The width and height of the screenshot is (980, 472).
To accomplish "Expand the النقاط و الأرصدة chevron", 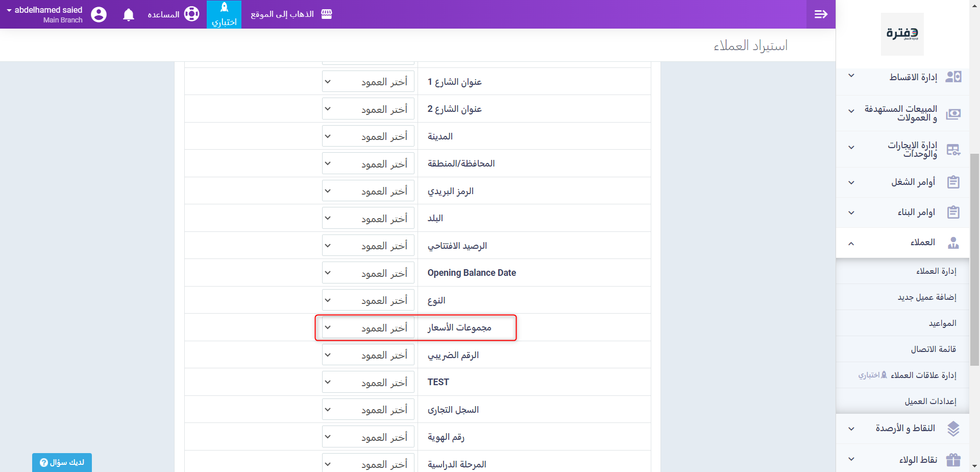I will 851,429.
